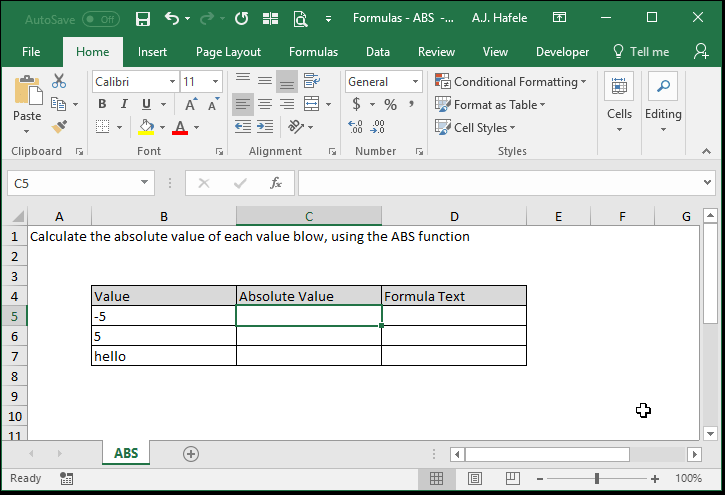Toggle Italic formatting
725x495 pixels.
pos(124,104)
